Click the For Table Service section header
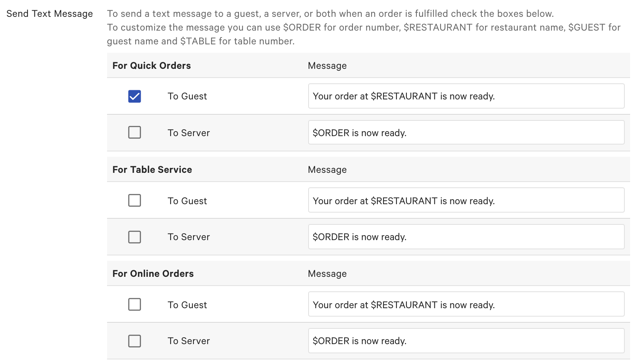This screenshot has width=637, height=364. coord(152,169)
